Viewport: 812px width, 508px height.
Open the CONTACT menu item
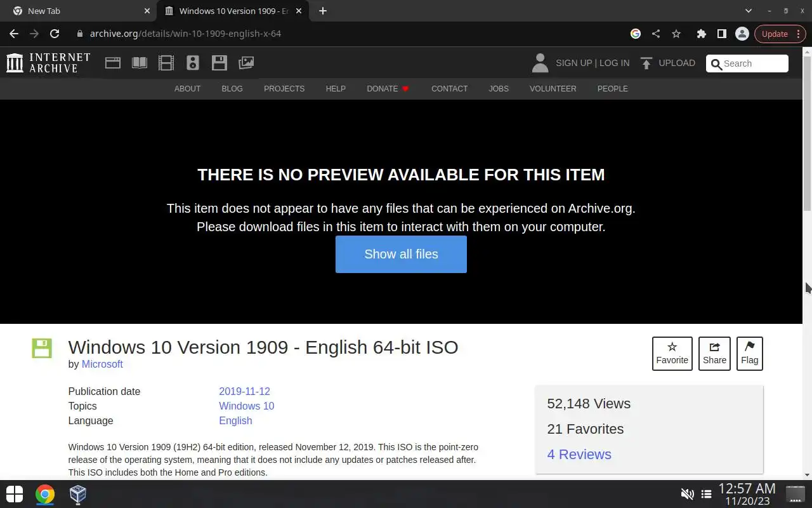[x=449, y=89]
